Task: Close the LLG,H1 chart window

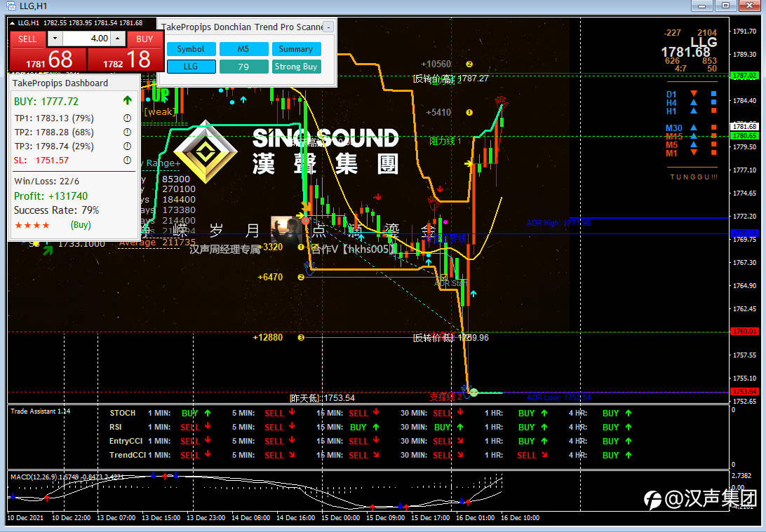Action: pos(749,6)
